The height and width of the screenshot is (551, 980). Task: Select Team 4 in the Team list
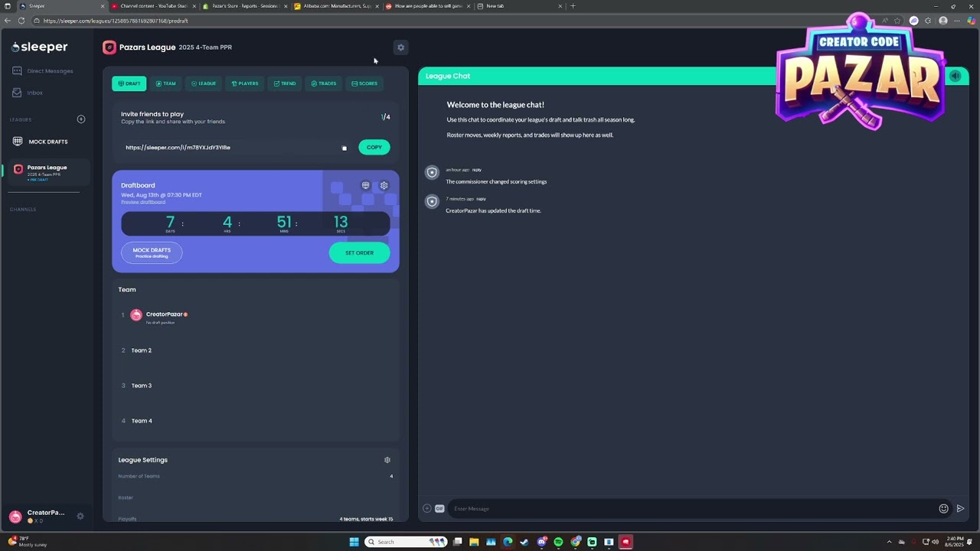click(142, 421)
